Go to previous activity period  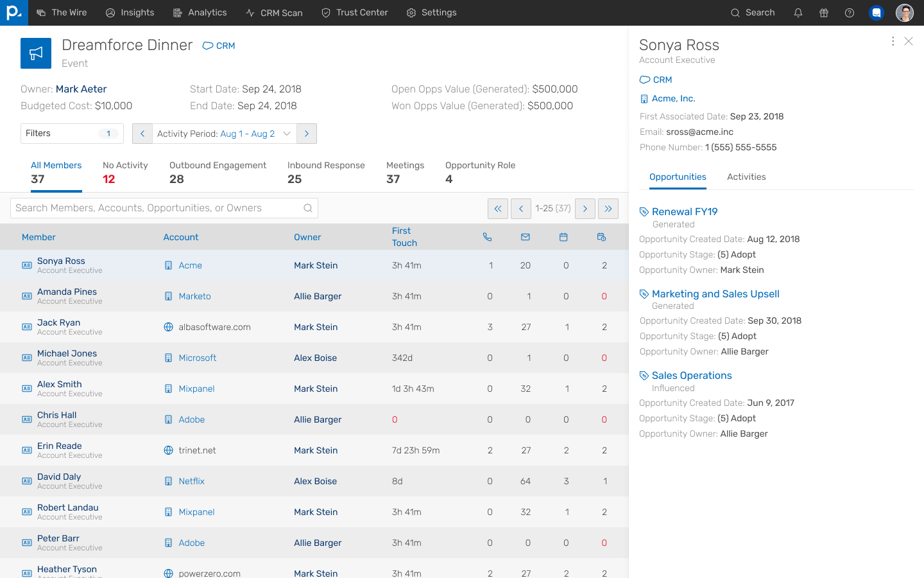click(x=142, y=134)
